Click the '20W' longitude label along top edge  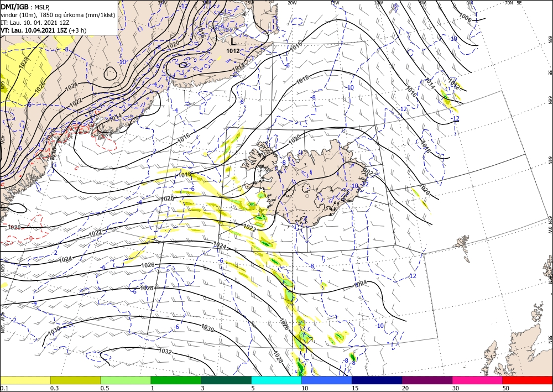point(292,3)
